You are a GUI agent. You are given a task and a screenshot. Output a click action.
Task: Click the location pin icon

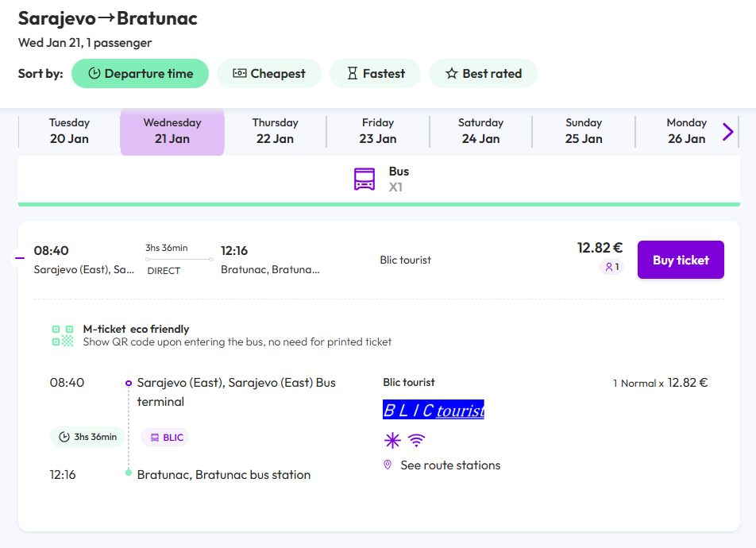click(388, 465)
